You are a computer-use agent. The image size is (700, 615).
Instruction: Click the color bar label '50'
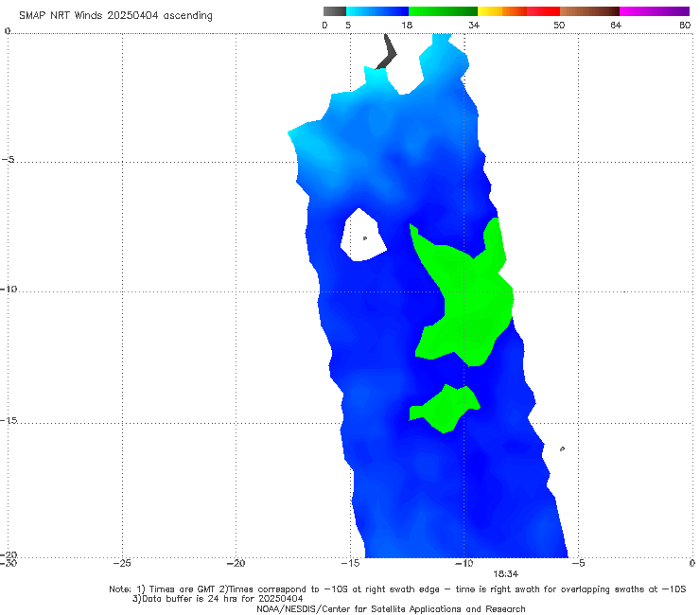tap(559, 25)
